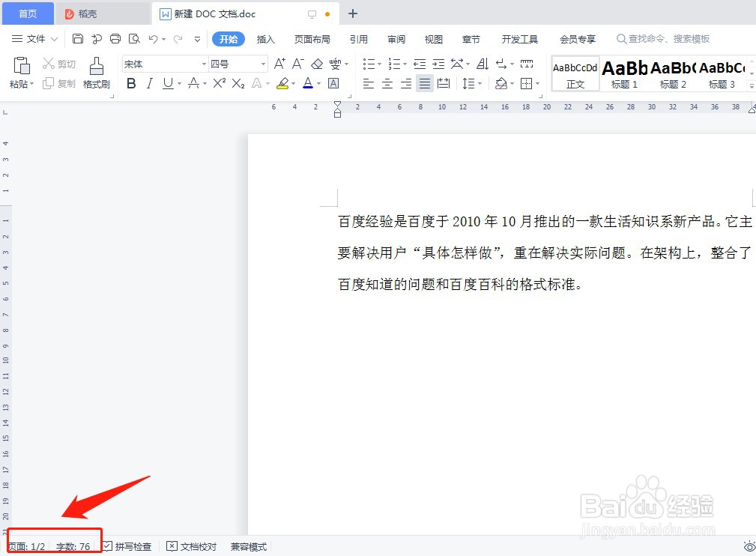This screenshot has width=756, height=556.
Task: Switch to the 审阅 tab
Action: click(x=396, y=39)
